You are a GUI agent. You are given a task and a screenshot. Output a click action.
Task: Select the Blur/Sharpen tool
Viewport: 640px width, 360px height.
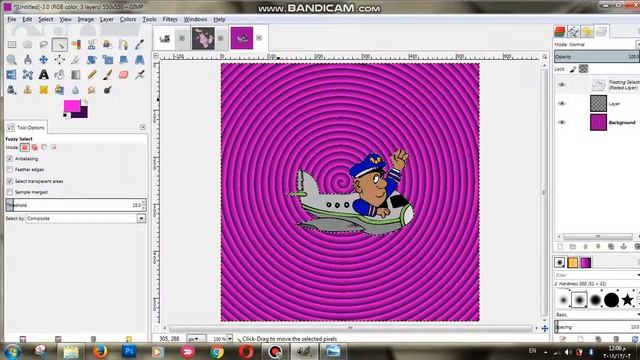click(76, 90)
